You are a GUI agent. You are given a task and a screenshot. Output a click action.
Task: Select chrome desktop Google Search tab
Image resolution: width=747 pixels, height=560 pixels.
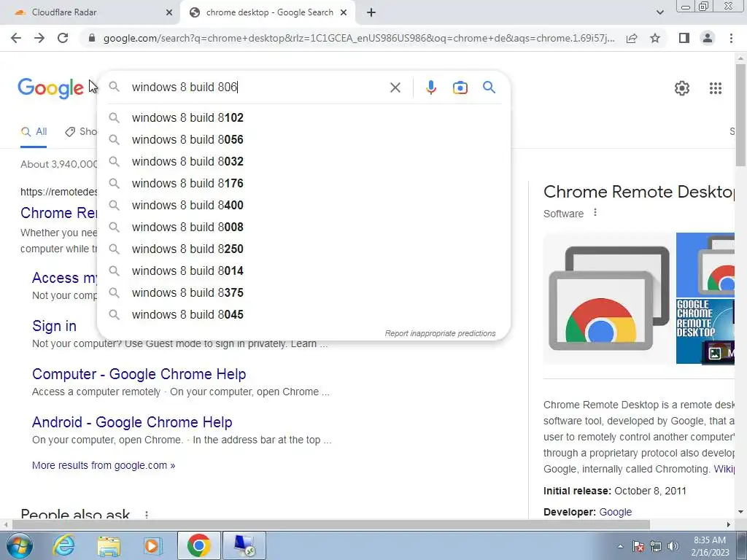268,12
